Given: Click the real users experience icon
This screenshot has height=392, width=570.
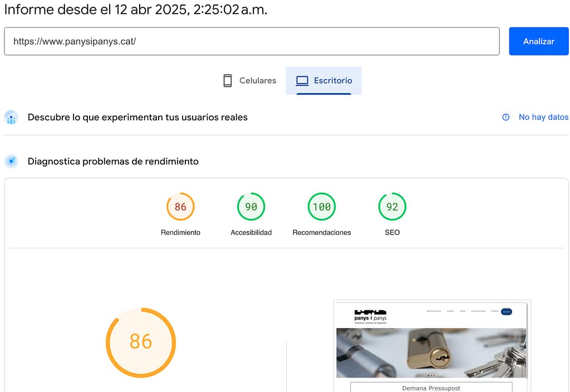Looking at the screenshot, I should pyautogui.click(x=11, y=117).
